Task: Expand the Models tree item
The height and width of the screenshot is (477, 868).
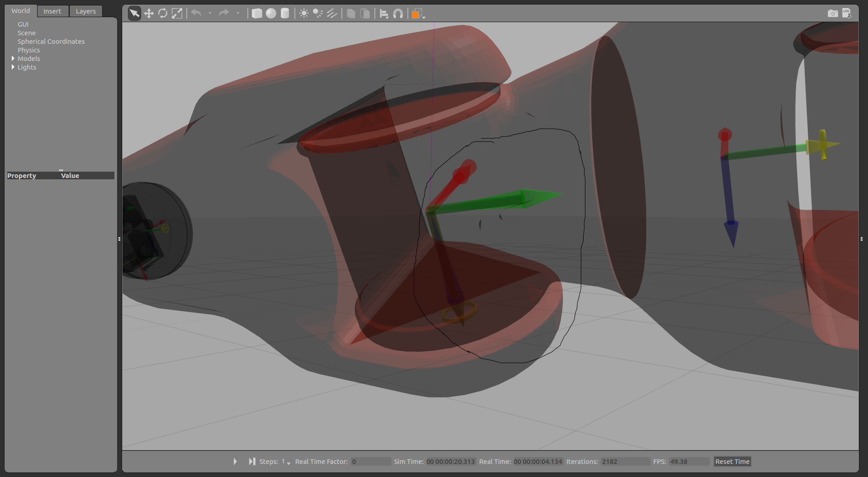Action: [x=13, y=58]
